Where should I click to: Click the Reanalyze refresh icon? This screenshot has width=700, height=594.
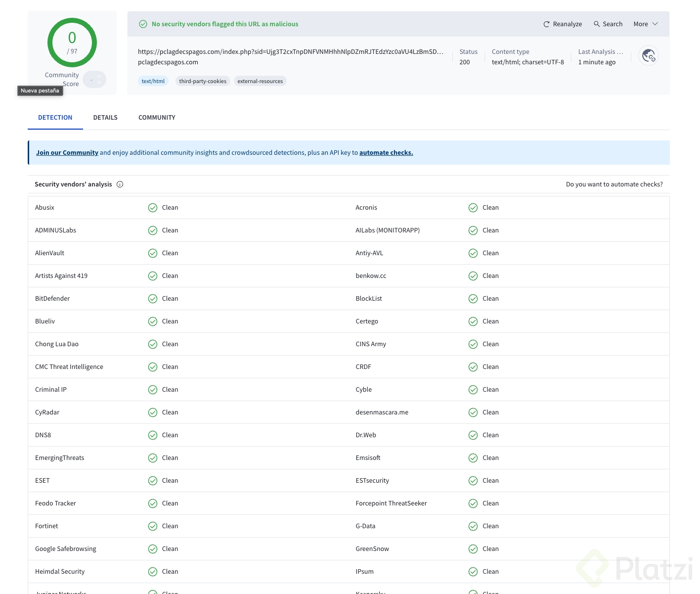(x=546, y=24)
